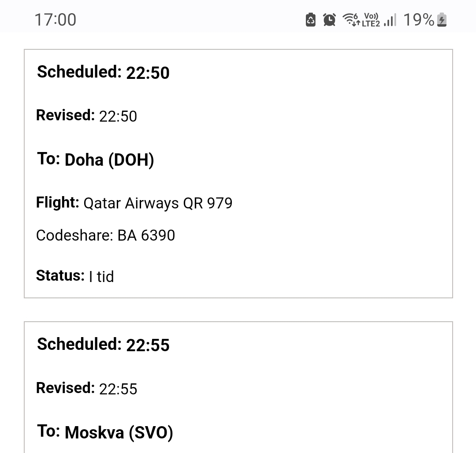
Task: Tap the VoLTE2 indicator icon
Action: click(x=371, y=20)
